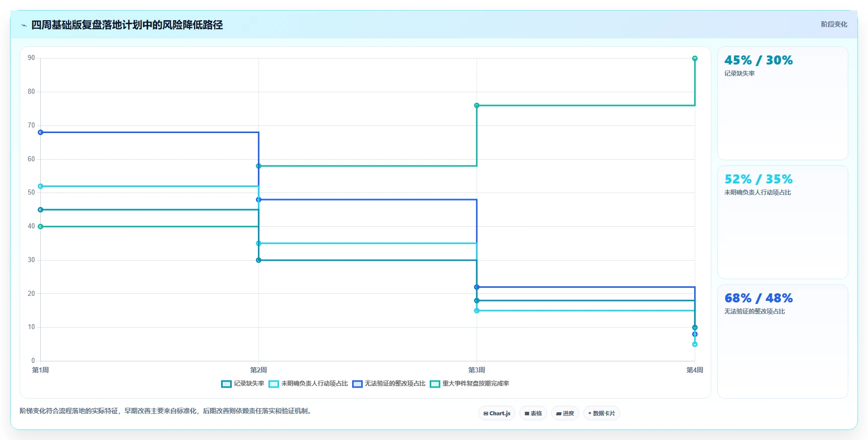Click the week 2 cyan point at 35
868x440 pixels.
click(258, 243)
